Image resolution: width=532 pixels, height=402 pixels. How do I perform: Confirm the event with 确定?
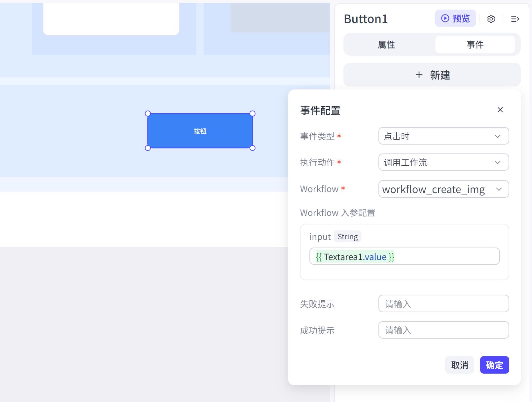point(494,365)
